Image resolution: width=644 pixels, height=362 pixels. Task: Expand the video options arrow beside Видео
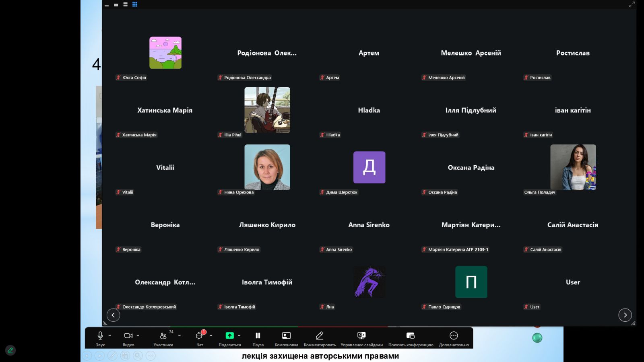click(138, 335)
